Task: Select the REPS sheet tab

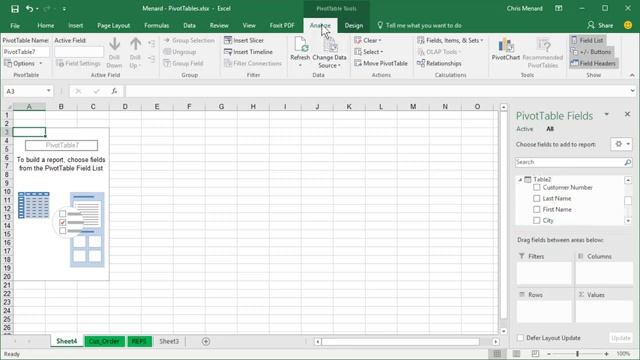Action: (139, 341)
